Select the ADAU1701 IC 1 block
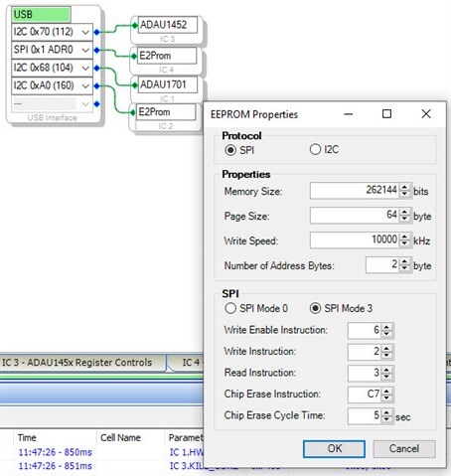The width and height of the screenshot is (451, 476). click(x=167, y=89)
